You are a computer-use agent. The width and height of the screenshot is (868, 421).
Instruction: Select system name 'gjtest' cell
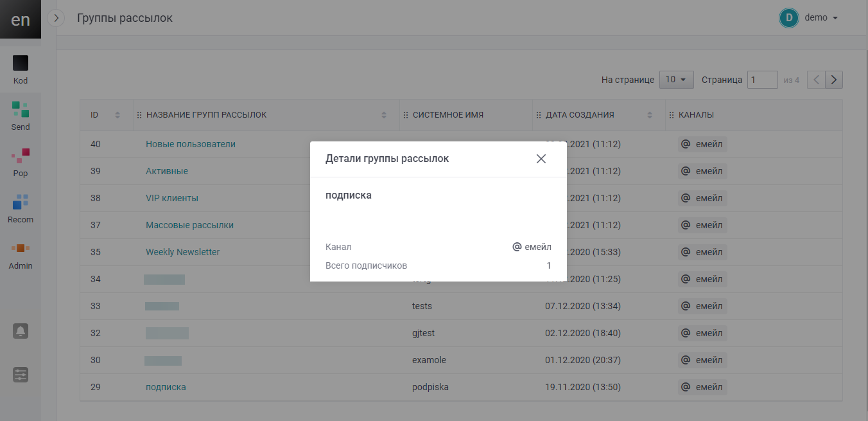(424, 333)
